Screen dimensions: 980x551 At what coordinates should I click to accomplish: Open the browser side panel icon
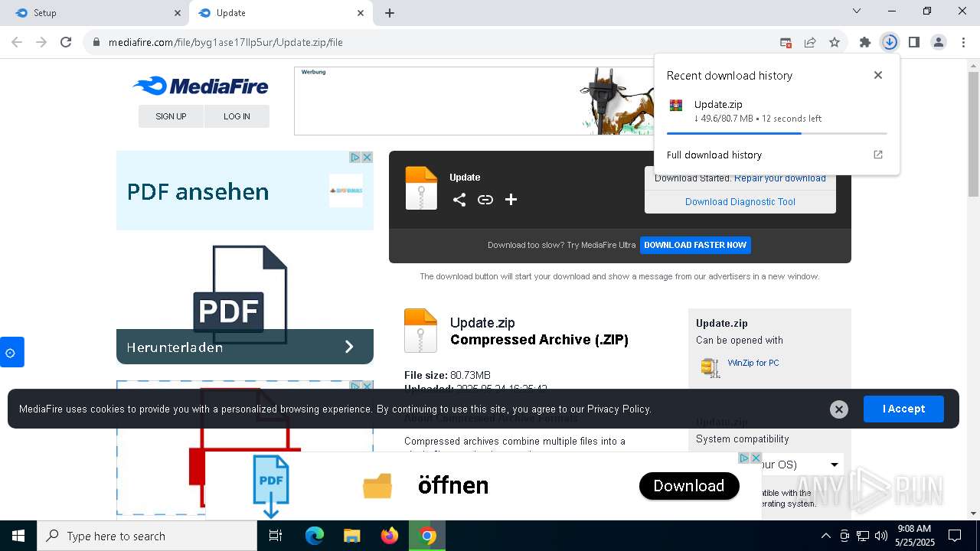click(x=914, y=42)
